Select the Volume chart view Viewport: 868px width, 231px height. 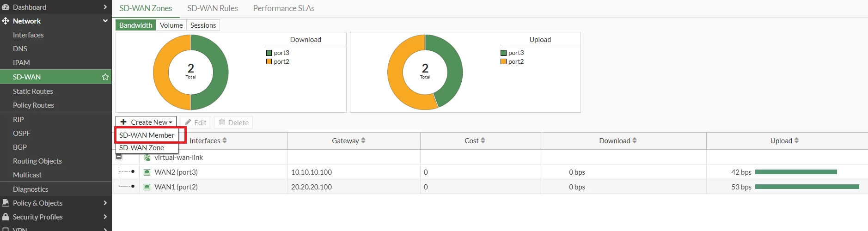click(x=171, y=25)
